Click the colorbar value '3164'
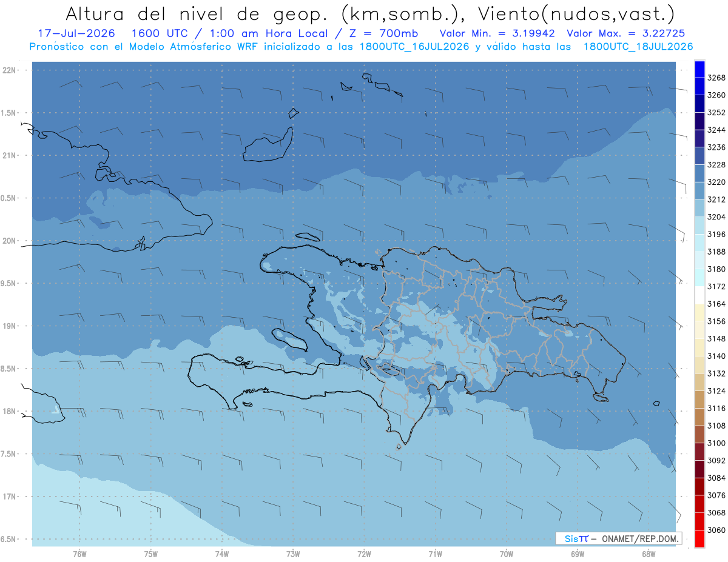This screenshot has height=562, width=728. 716,304
